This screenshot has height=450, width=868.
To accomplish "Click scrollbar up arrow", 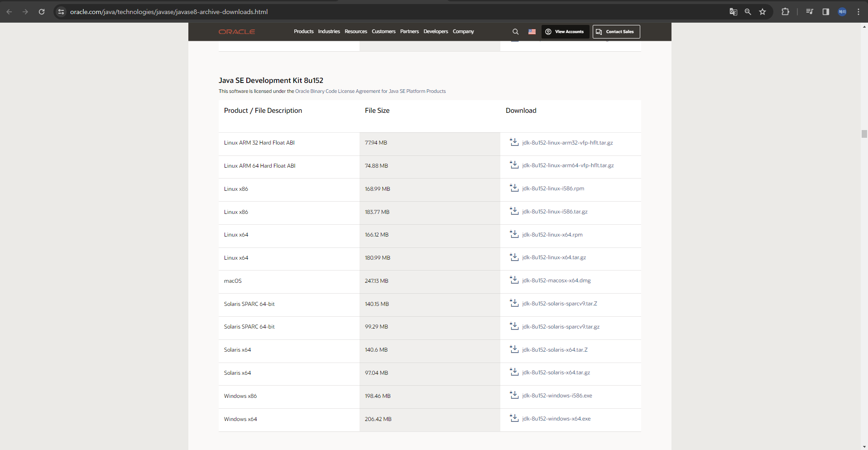I will tap(864, 27).
